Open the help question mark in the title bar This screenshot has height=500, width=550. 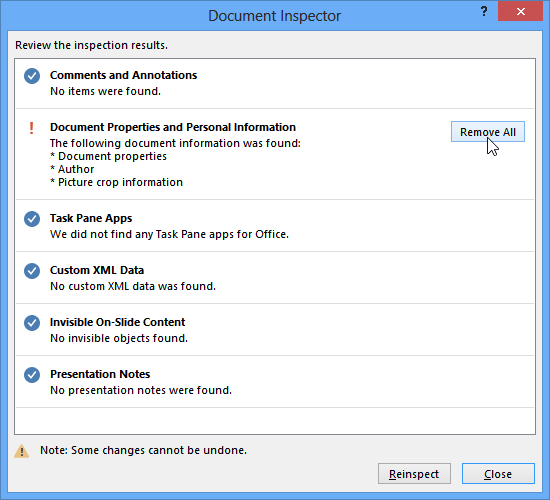(x=484, y=12)
